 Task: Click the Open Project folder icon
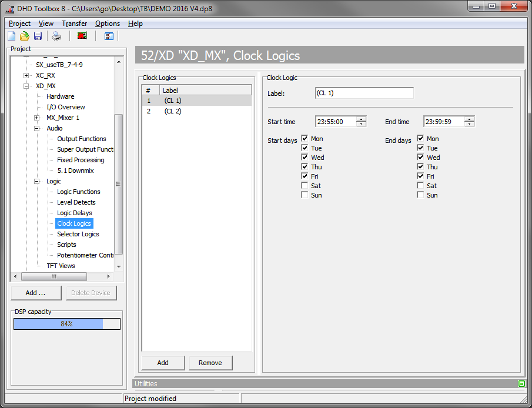(25, 36)
